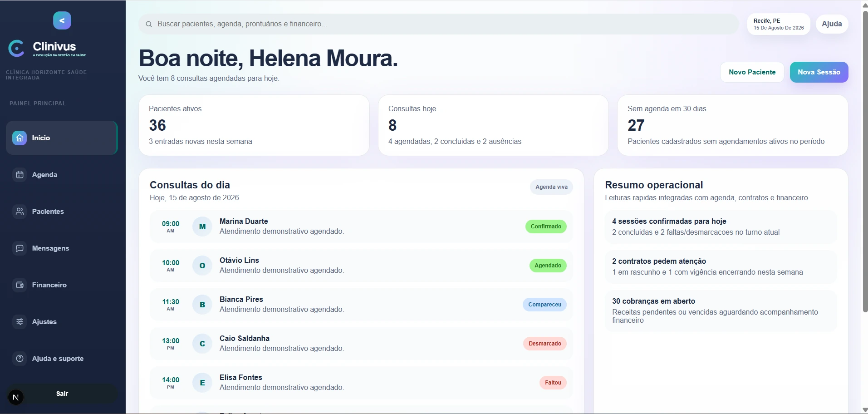868x414 pixels.
Task: Click Marina Duarte's M avatar
Action: (x=202, y=227)
